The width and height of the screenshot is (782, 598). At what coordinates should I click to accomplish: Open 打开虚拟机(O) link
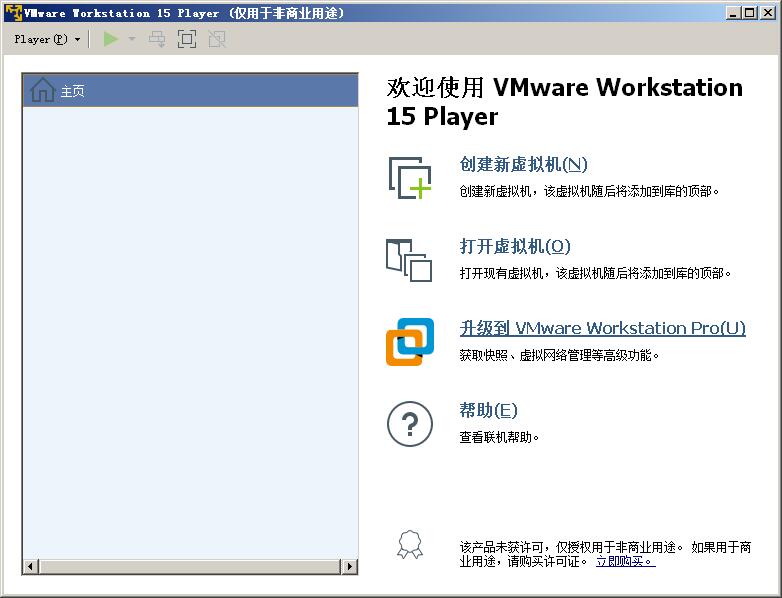point(515,246)
